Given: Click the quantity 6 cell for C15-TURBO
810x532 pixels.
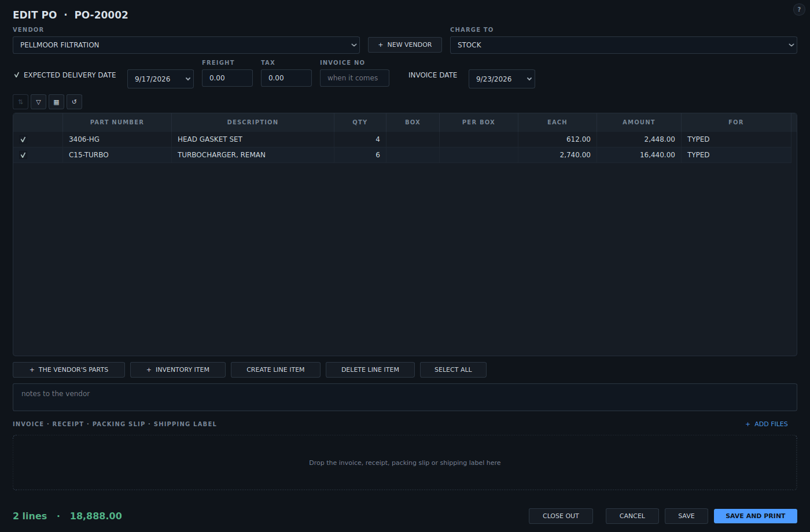Looking at the screenshot, I should point(360,155).
